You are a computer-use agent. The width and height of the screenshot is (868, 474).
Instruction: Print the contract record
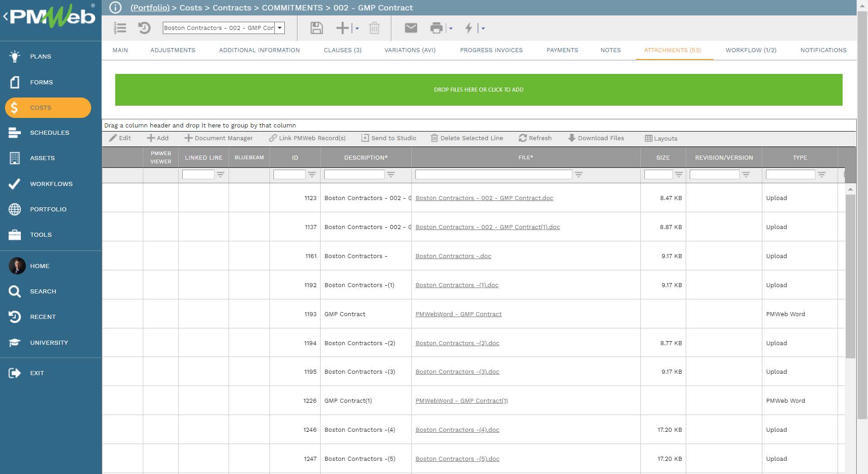click(x=436, y=28)
